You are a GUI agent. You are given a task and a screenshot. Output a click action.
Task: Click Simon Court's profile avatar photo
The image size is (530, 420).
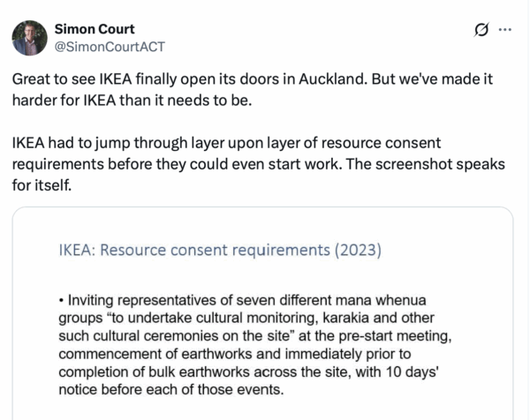28,37
